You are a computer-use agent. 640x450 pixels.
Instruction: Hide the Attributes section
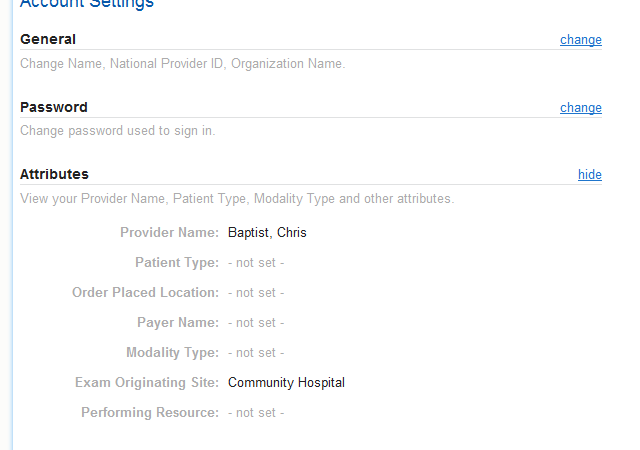tap(589, 175)
